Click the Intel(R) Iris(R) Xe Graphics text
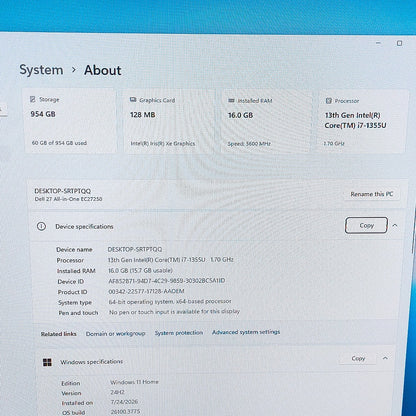This screenshot has height=416, width=416. pos(163,143)
